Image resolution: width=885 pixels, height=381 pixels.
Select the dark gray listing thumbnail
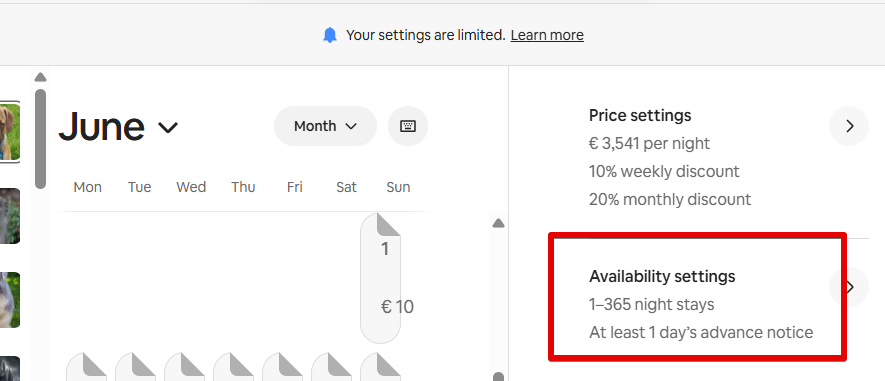click(x=10, y=368)
